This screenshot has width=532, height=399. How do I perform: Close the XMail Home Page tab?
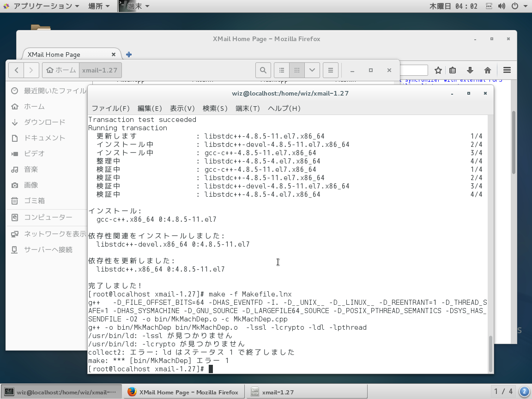[114, 54]
